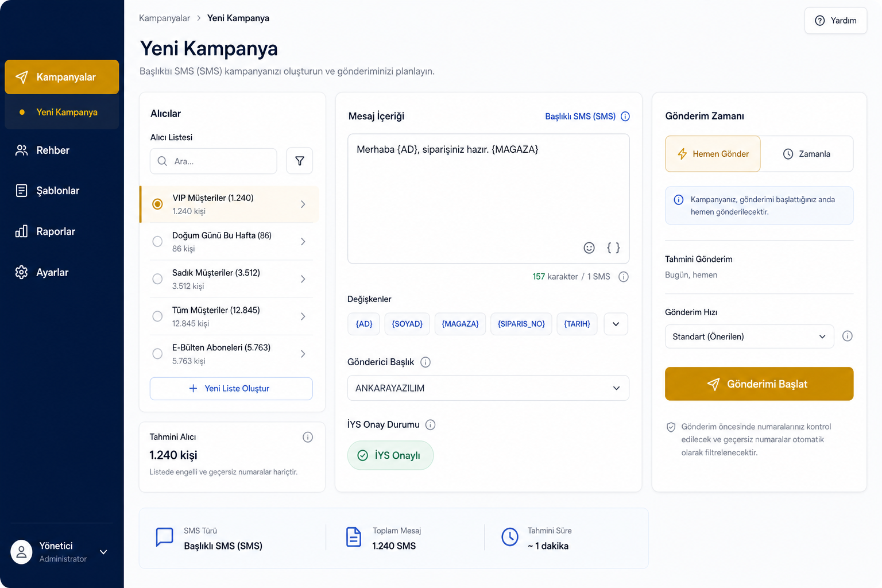The width and height of the screenshot is (882, 588).
Task: Open the Yardım help button
Action: (835, 21)
